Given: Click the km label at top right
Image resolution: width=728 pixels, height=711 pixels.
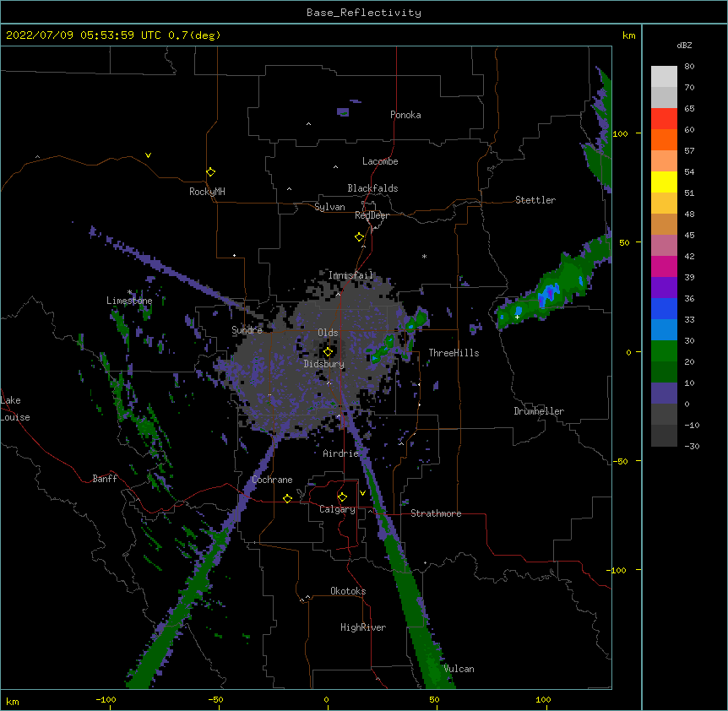Looking at the screenshot, I should tap(629, 35).
